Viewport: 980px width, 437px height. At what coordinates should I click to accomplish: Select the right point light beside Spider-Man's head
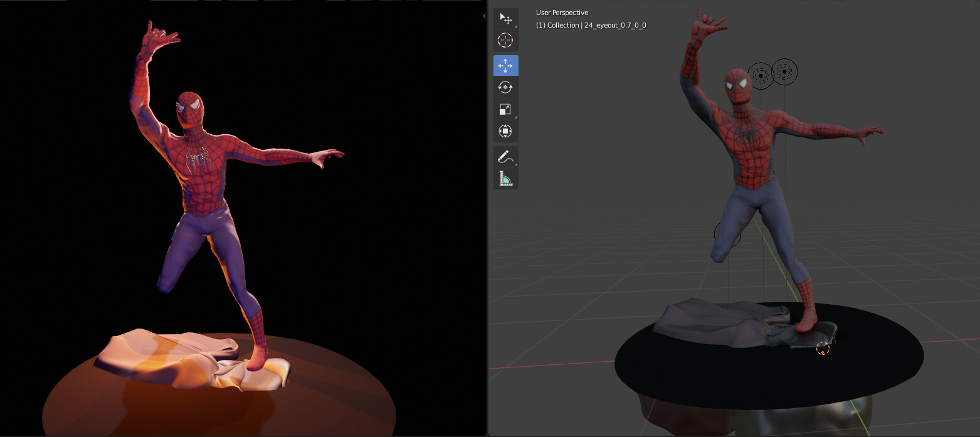point(784,72)
